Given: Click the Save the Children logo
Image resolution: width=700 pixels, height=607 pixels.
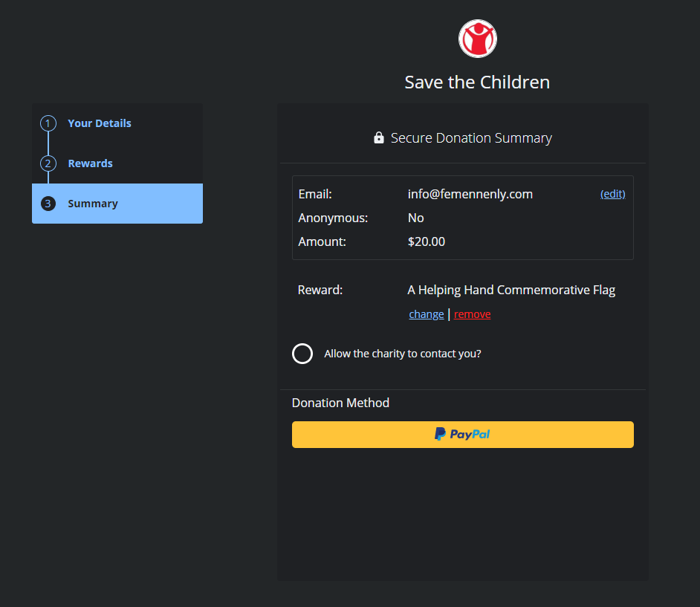Looking at the screenshot, I should (477, 39).
